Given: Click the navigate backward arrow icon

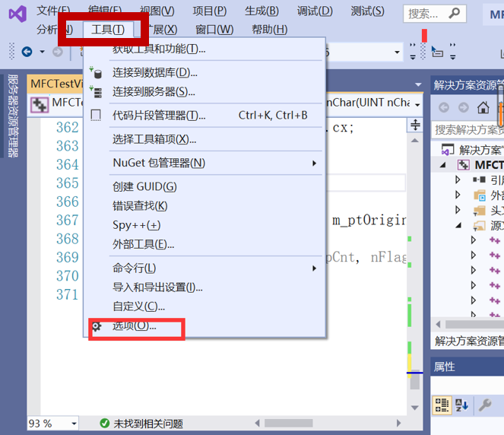Looking at the screenshot, I should pyautogui.click(x=27, y=52).
